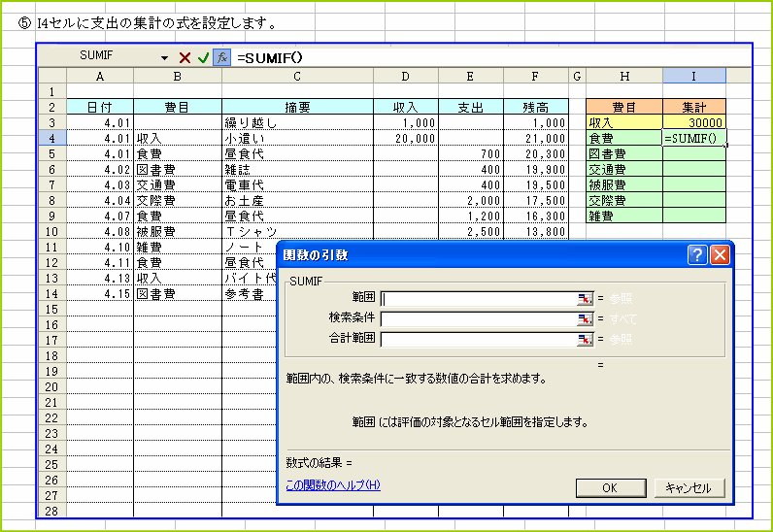Viewport: 773px width, 532px height.
Task: Click 食費 in the summary table
Action: point(624,138)
